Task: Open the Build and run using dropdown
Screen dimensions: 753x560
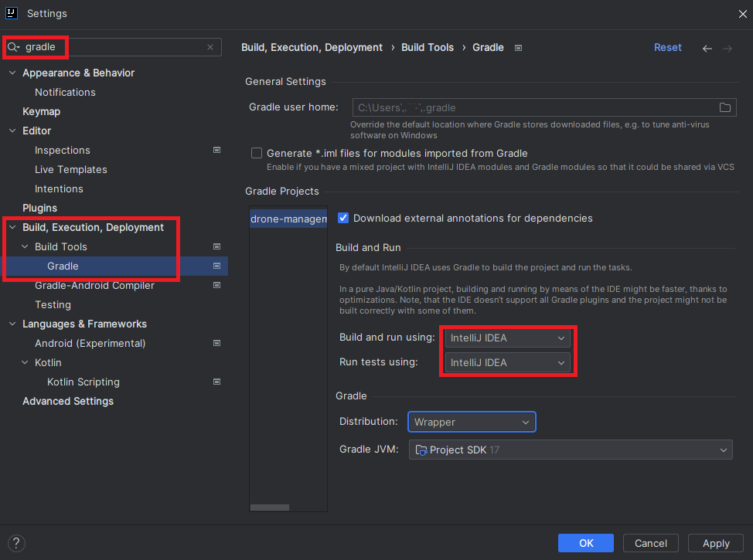Action: click(x=508, y=338)
